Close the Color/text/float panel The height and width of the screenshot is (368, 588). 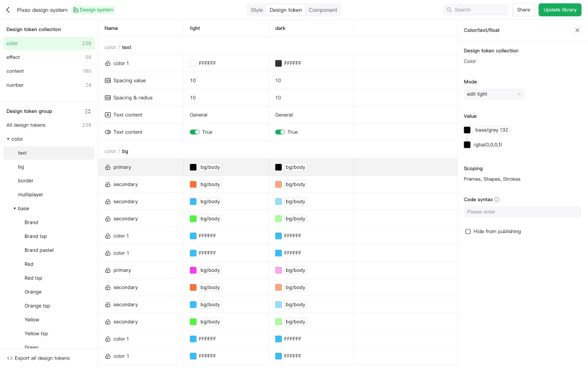[577, 30]
